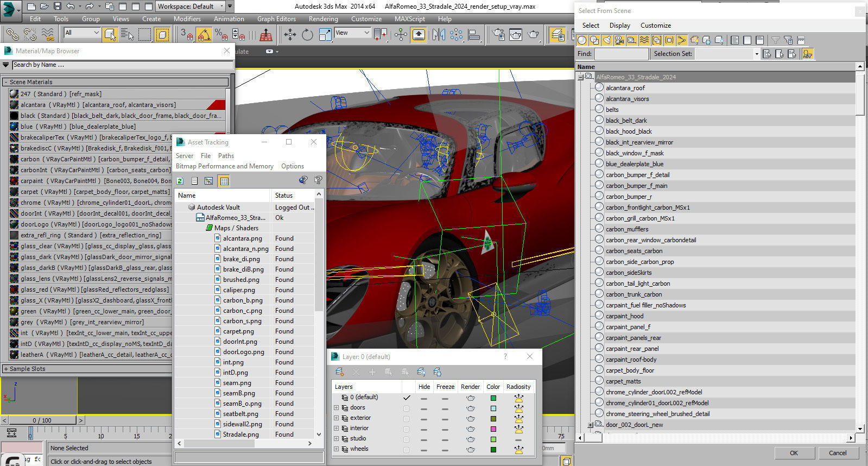
Task: Open Bitmap Performance and Memory menu
Action: click(x=224, y=166)
